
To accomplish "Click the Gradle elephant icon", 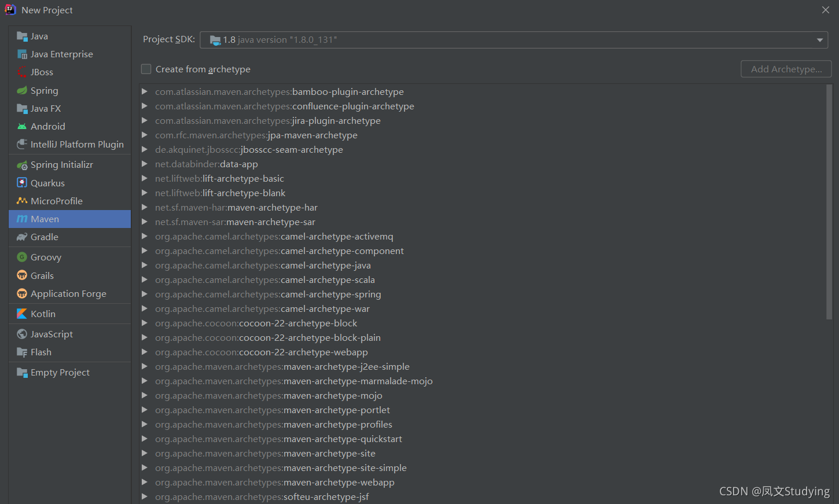I will pyautogui.click(x=22, y=237).
